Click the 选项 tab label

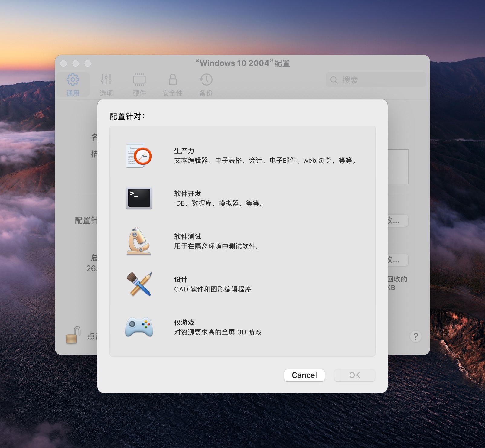(x=106, y=93)
